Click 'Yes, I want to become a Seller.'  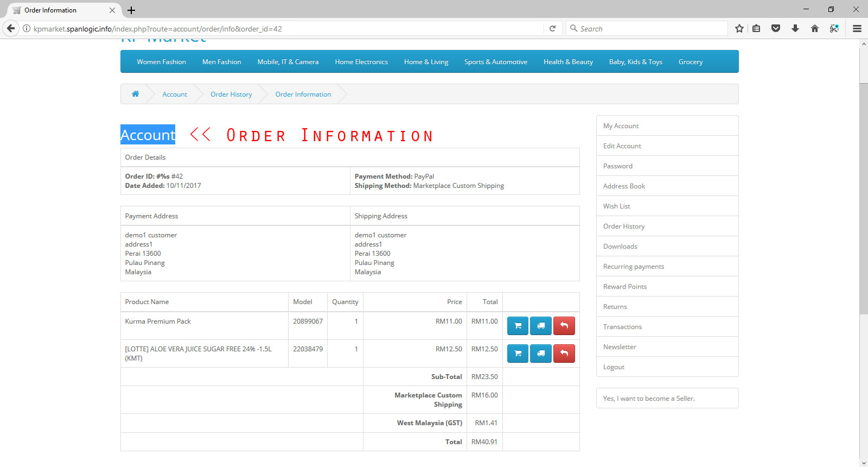667,398
